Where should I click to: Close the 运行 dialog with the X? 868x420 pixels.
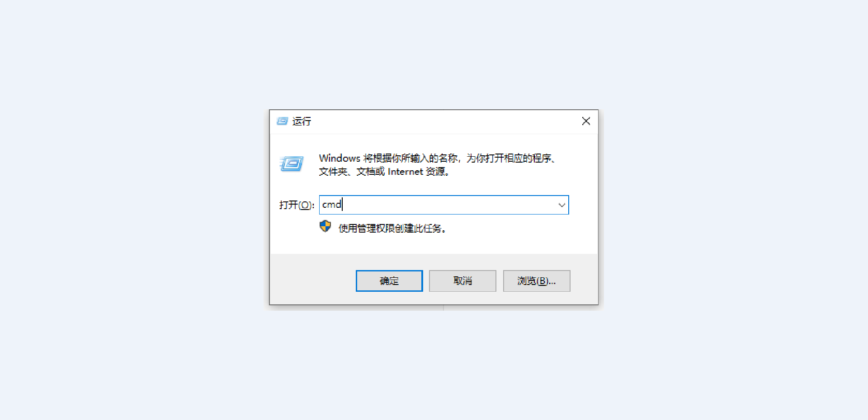point(586,121)
